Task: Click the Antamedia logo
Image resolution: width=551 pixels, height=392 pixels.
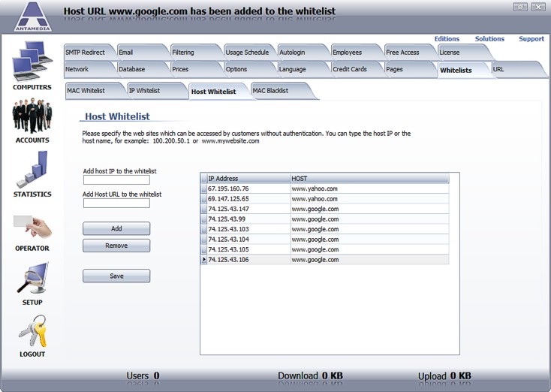Action: [32, 16]
